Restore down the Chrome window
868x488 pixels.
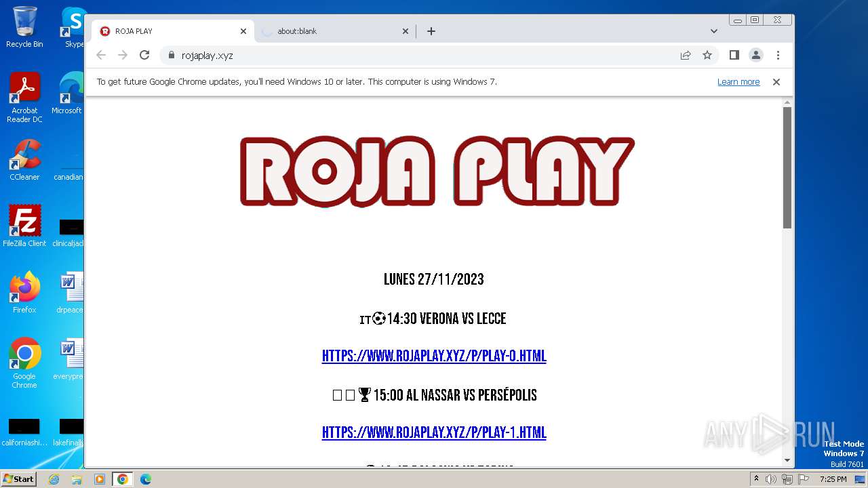(755, 20)
